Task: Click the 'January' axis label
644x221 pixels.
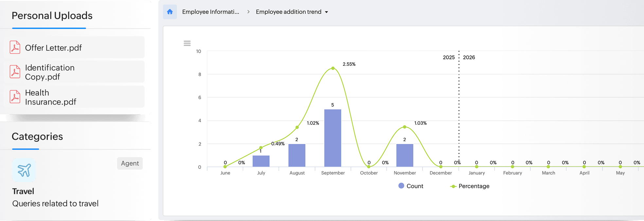Action: (x=476, y=173)
